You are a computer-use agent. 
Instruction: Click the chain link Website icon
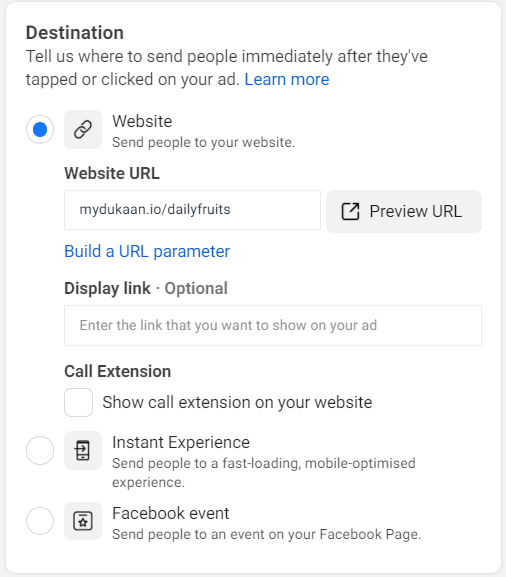83,130
